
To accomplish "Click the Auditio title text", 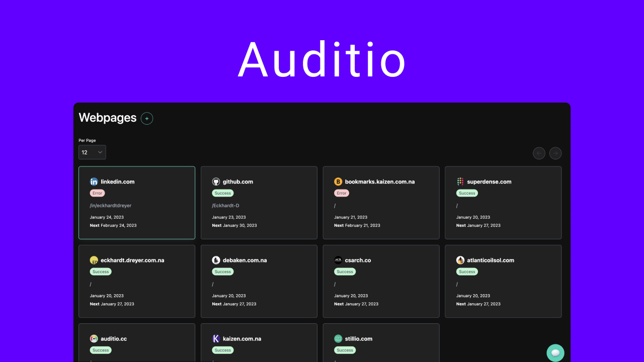I will tap(322, 59).
